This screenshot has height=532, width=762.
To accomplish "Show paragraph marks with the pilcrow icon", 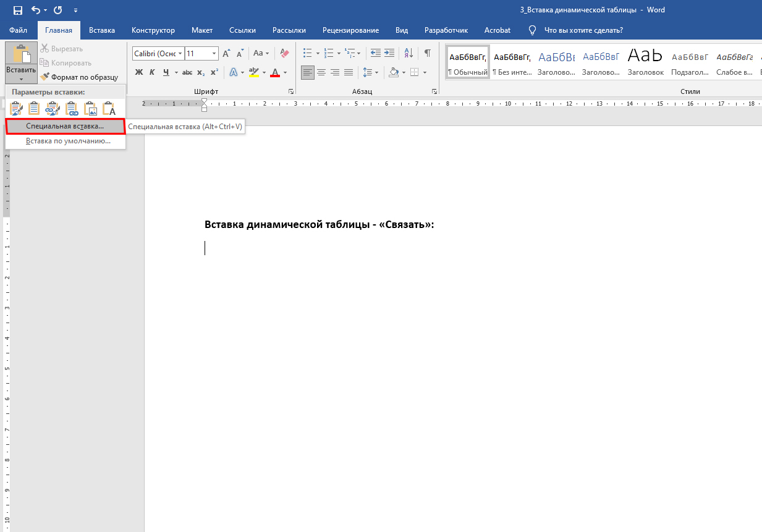I will click(427, 53).
